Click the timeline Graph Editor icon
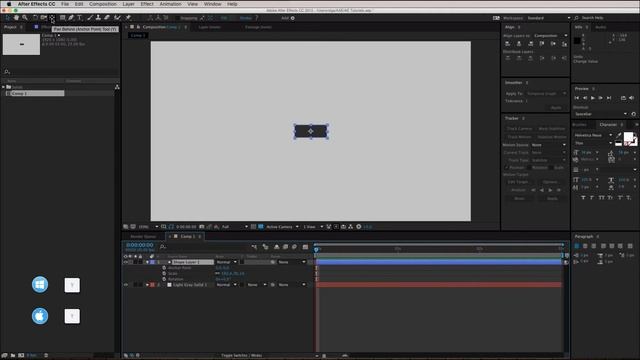The width and height of the screenshot is (640, 360). tap(305, 247)
